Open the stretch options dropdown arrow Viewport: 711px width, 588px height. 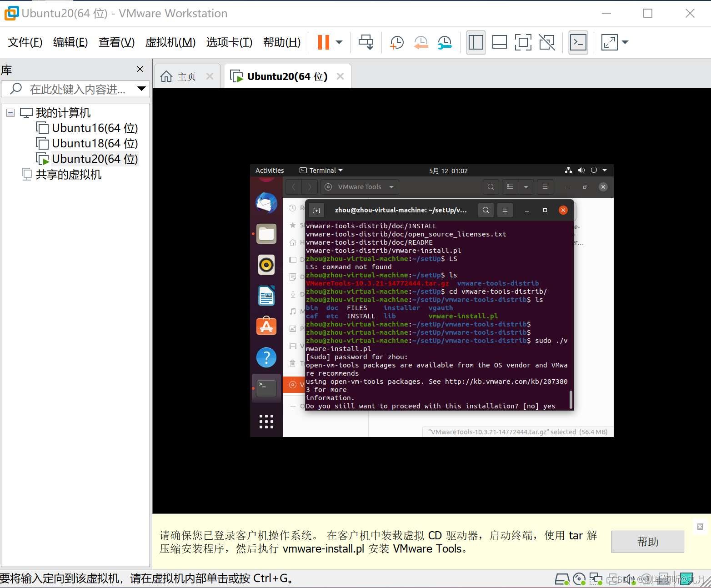tap(625, 42)
